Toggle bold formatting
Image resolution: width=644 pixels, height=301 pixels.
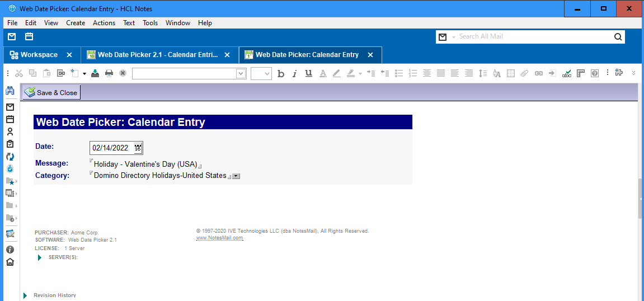tap(281, 73)
